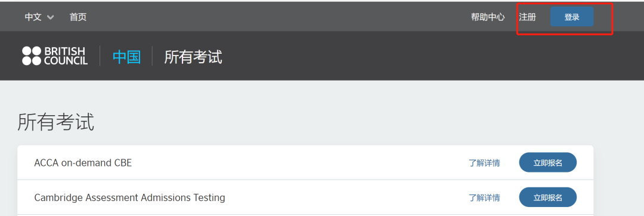Click empty space in the ACCA exam row
Screen dimensions: 644x216
(300, 163)
